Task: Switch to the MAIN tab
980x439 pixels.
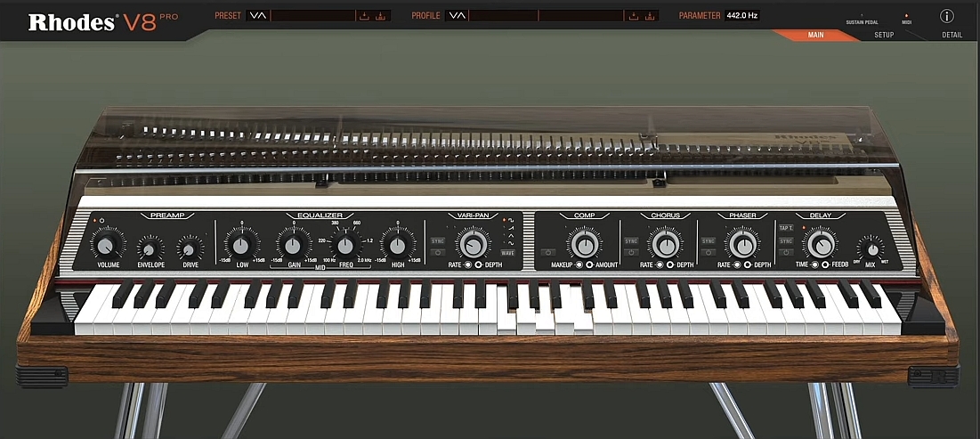Action: 815,35
